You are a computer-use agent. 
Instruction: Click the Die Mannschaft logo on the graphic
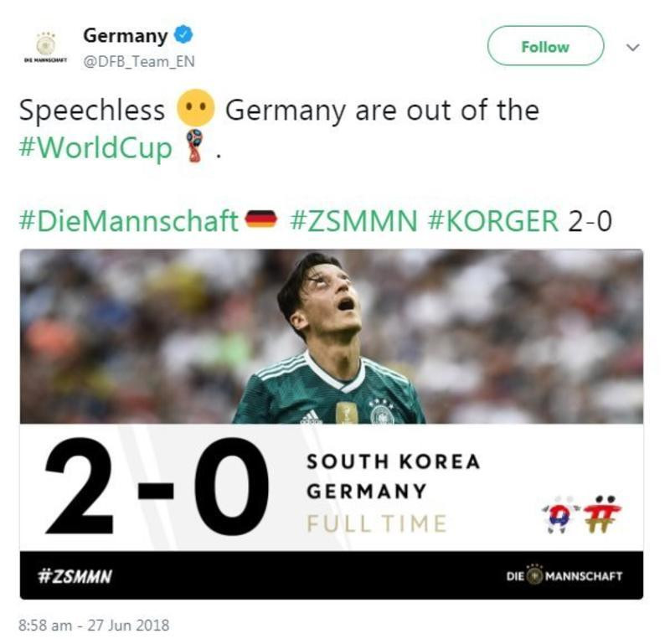tap(569, 577)
